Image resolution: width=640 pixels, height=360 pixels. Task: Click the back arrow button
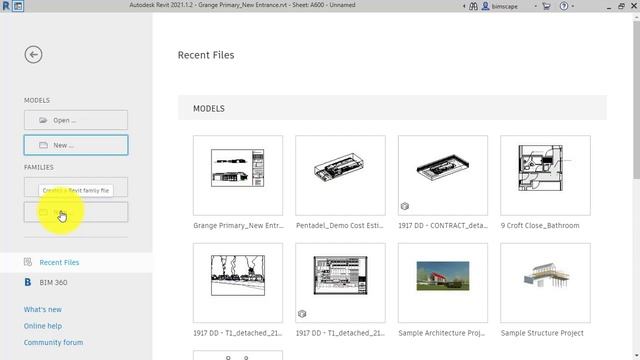[33, 55]
